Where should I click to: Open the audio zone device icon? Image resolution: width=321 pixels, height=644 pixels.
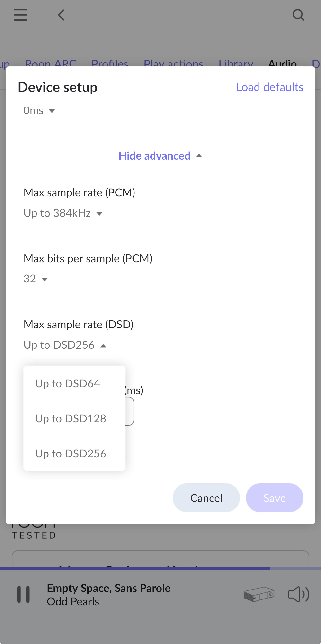259,594
